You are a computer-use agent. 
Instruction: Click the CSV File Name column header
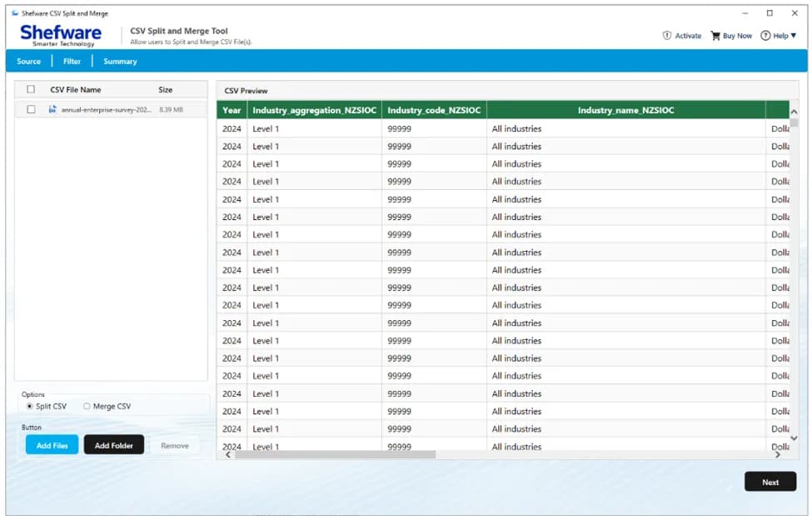[x=76, y=90]
